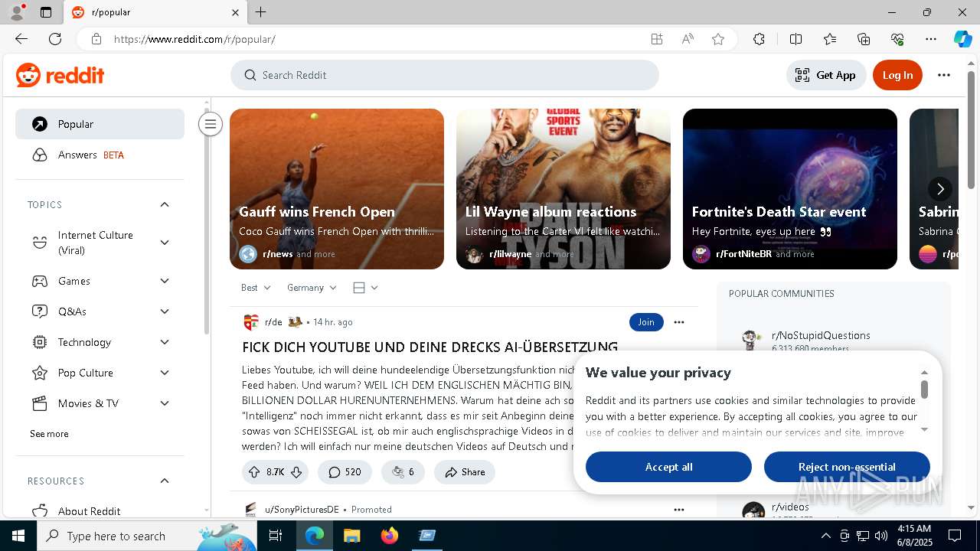The height and width of the screenshot is (551, 980).
Task: Click See more under topics
Action: pos(49,434)
